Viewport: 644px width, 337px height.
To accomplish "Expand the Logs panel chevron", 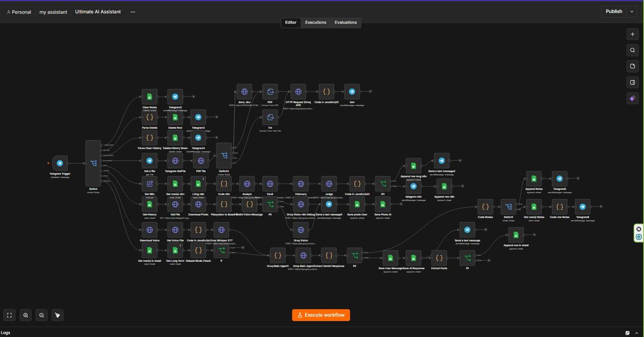I will pos(637,333).
